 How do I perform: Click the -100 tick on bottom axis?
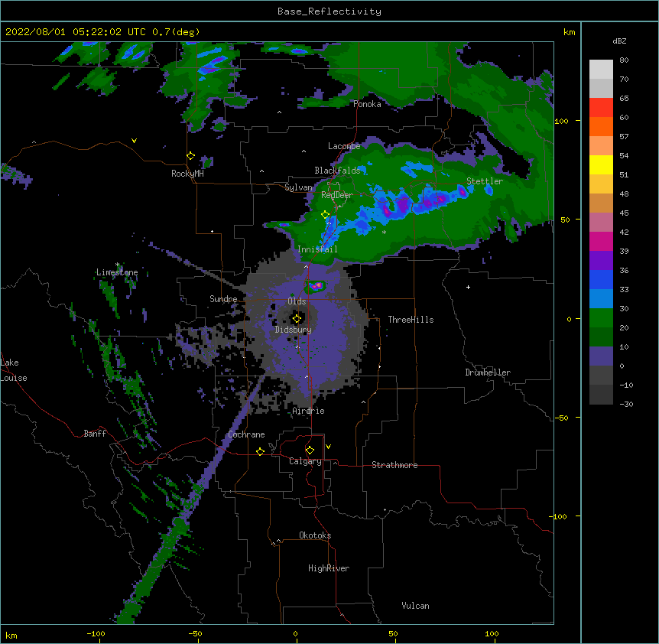[96, 633]
